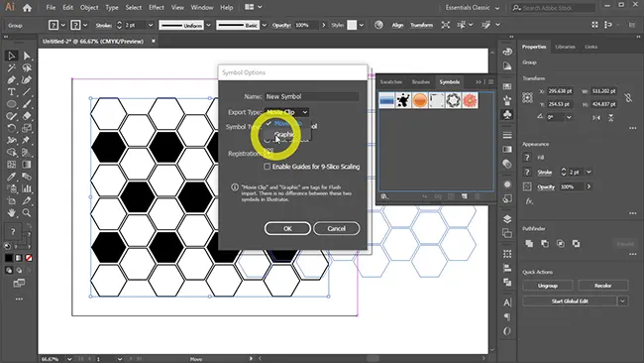Click the black color swatch below fill box

click(9, 258)
